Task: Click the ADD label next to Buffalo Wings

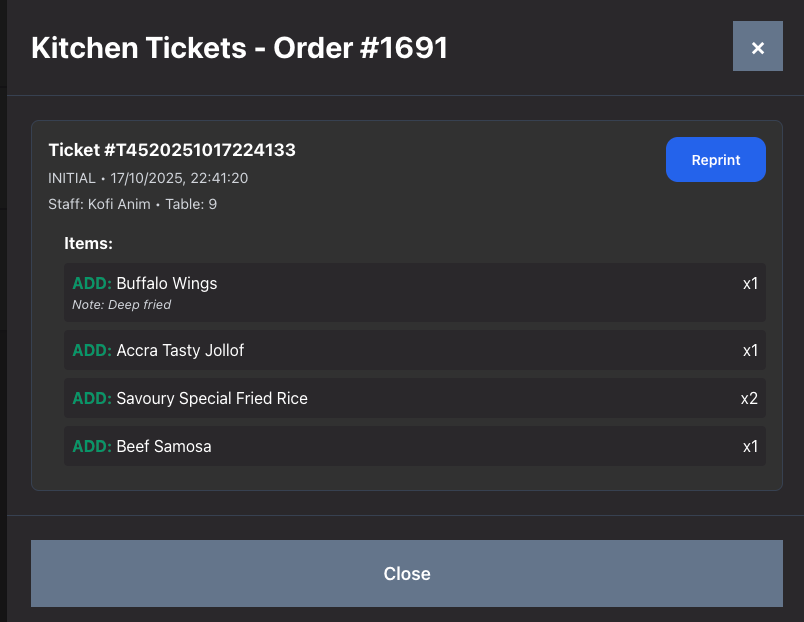Action: coord(89,283)
